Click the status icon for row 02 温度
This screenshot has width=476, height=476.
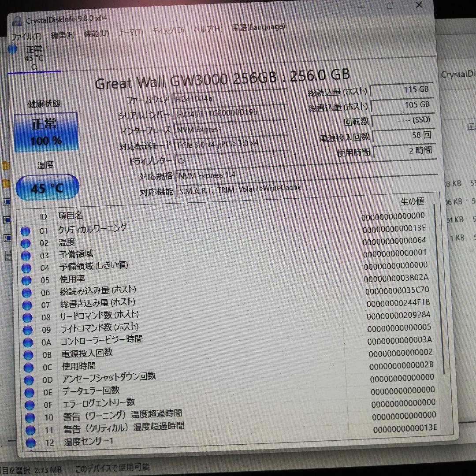[26, 243]
